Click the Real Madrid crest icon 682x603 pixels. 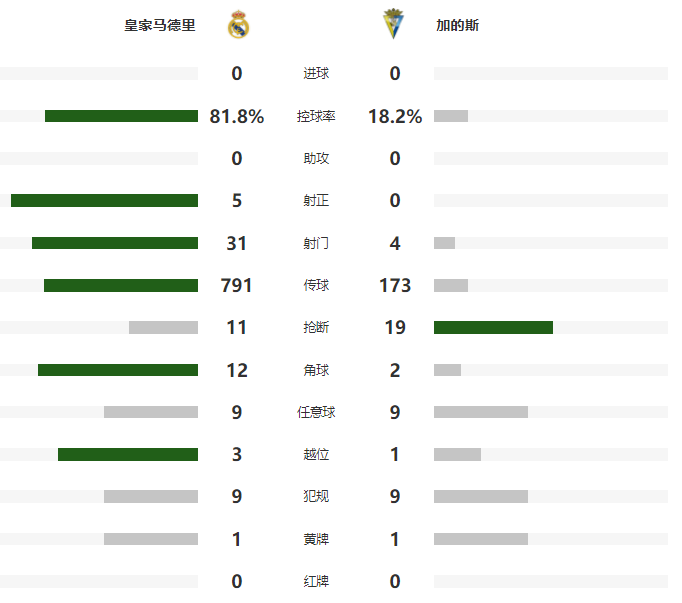pyautogui.click(x=238, y=25)
